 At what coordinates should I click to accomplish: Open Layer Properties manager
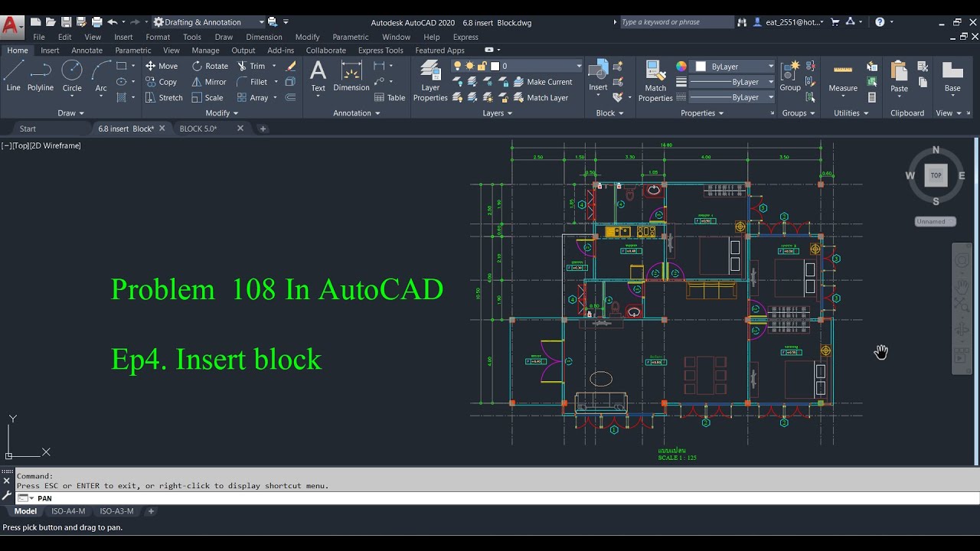pyautogui.click(x=430, y=80)
